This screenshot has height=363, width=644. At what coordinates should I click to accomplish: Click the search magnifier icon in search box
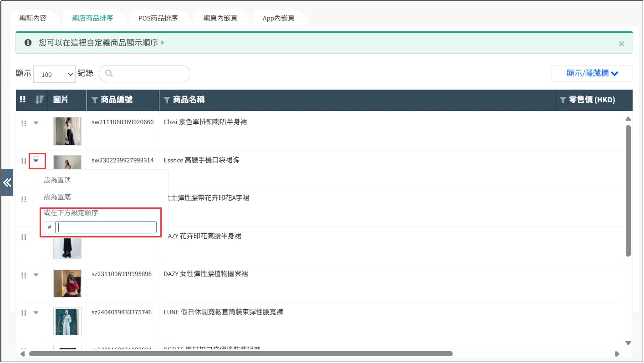coord(109,74)
